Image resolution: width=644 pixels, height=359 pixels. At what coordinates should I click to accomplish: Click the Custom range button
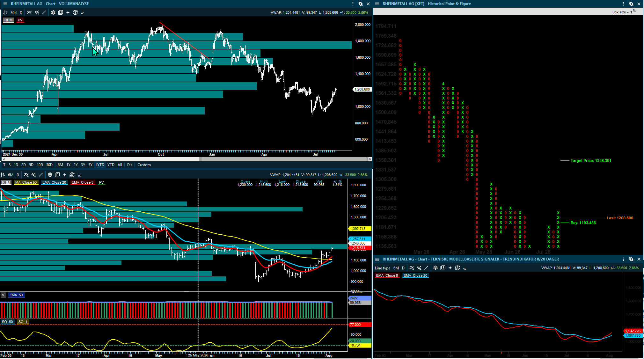(144, 165)
